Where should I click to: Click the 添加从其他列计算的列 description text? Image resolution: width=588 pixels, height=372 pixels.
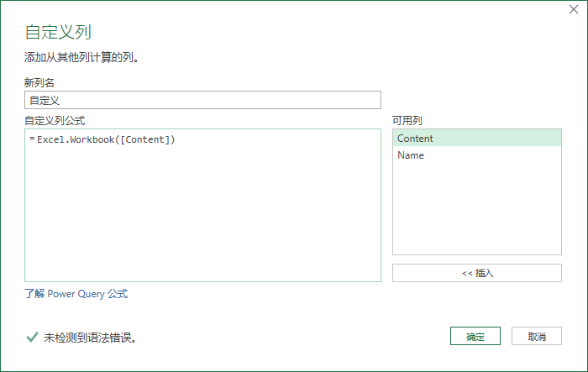click(81, 57)
